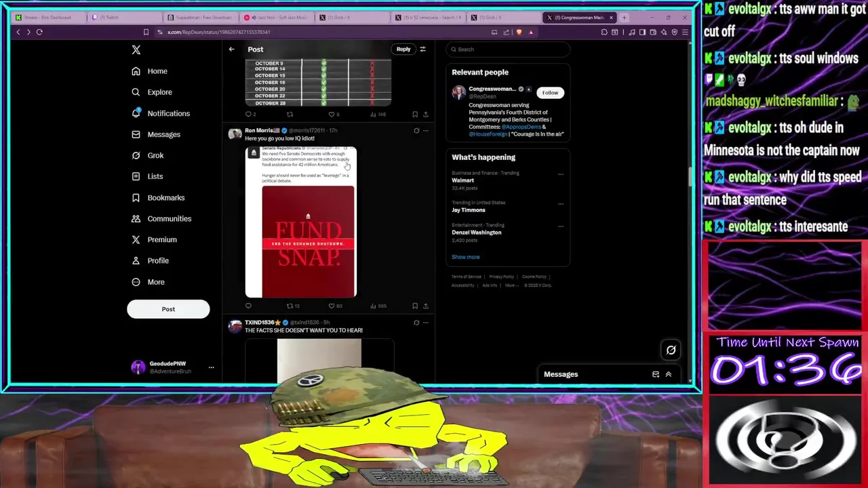
Task: Expand the Messages drawer
Action: 668,374
